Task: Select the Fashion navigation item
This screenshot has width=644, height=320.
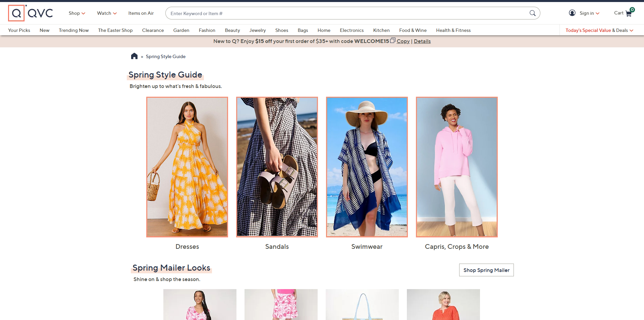Action: (207, 30)
